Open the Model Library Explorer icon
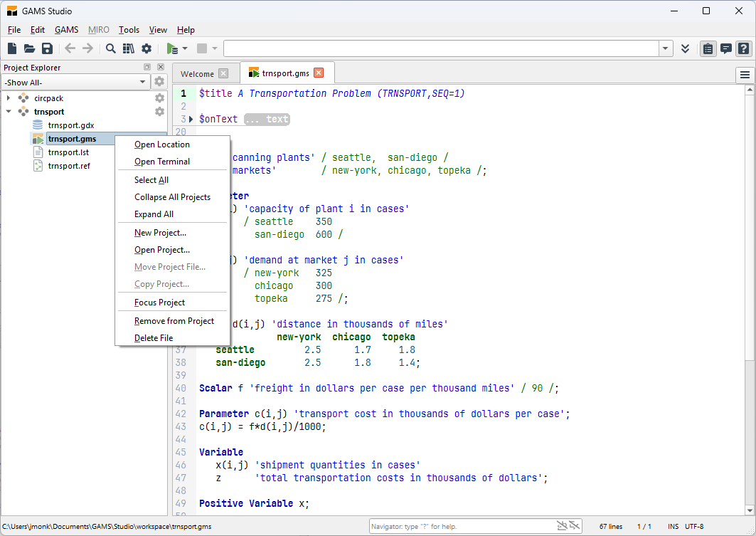Image resolution: width=756 pixels, height=536 pixels. coord(129,48)
